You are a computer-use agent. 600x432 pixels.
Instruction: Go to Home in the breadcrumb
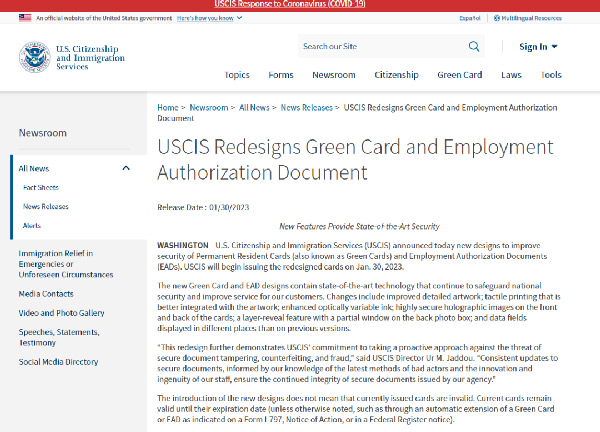click(x=167, y=106)
